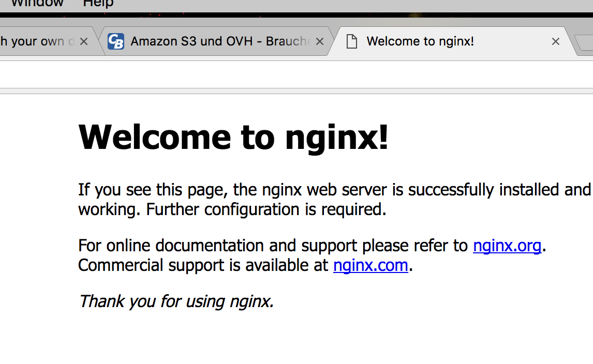Click the 'Commercial support is available at' text
Screen dimensions: 593x364
(203, 265)
